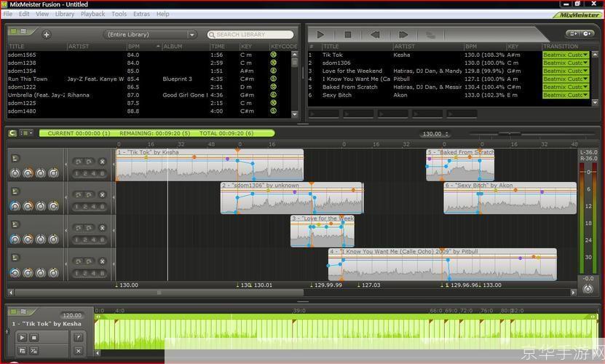Viewport: 605px width, 364px height.
Task: Click the key code icon for sdom1565
Action: pos(274,55)
